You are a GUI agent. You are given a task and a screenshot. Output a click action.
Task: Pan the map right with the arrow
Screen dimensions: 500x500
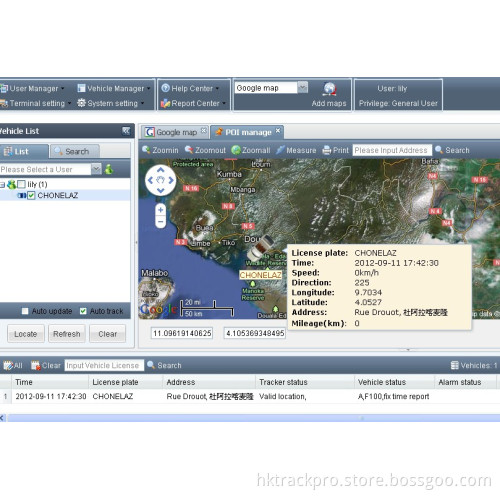171,180
